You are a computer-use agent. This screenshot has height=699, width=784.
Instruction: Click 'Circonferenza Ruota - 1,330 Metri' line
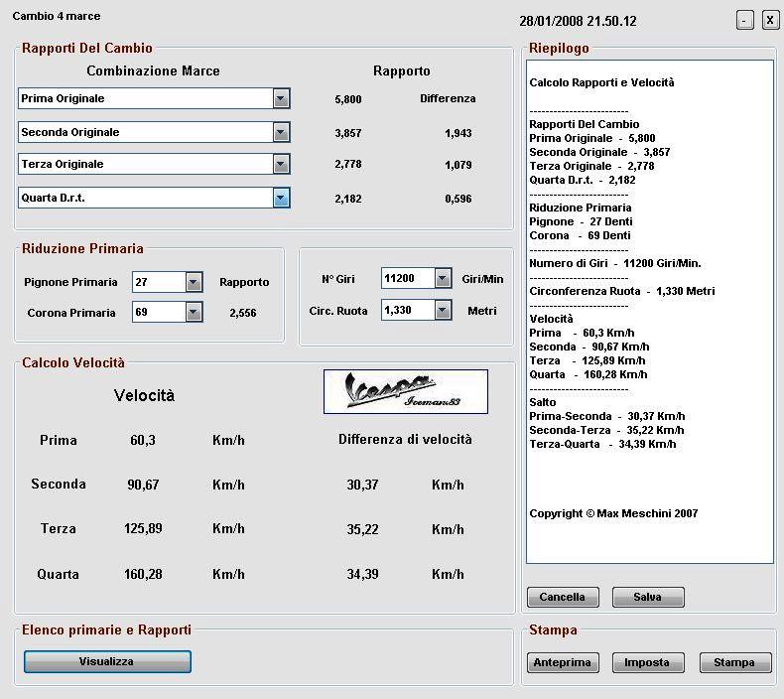click(622, 291)
